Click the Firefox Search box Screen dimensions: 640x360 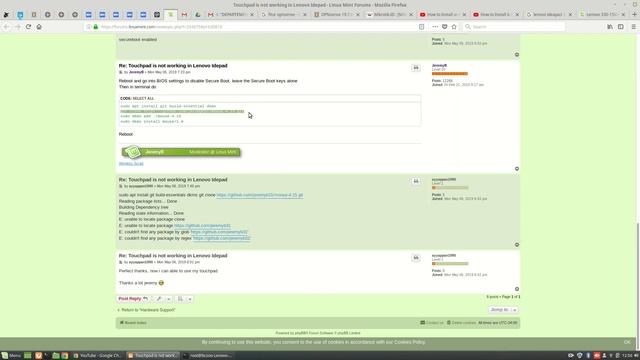pyautogui.click(x=514, y=27)
